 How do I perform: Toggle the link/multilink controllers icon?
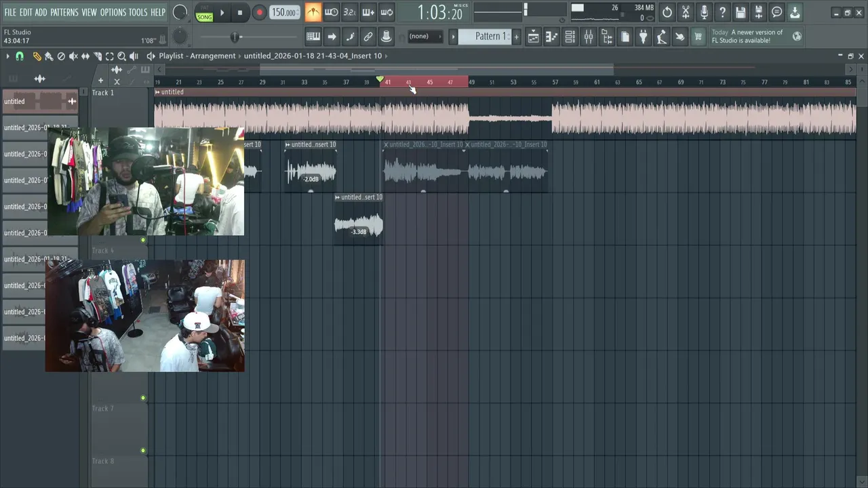(368, 37)
